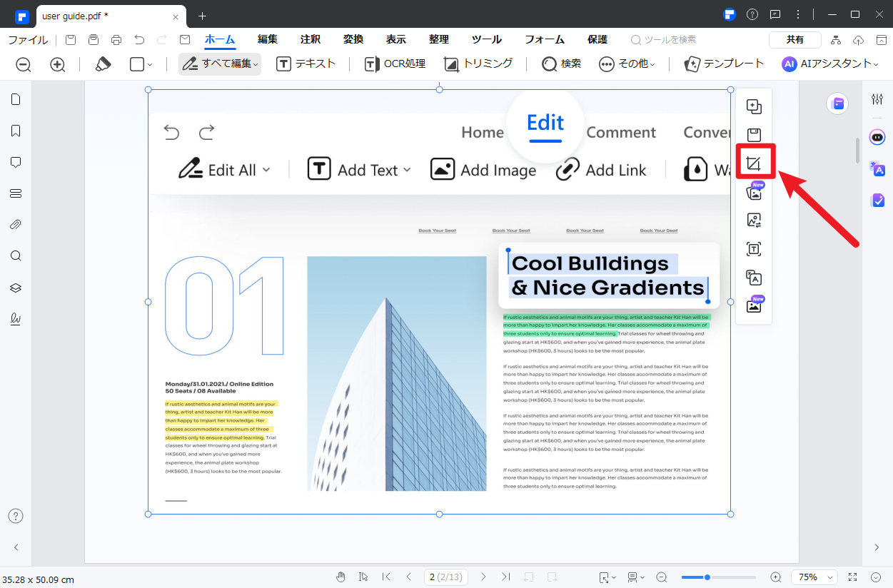The height and width of the screenshot is (588, 893).
Task: Open the search panel in left sidebar
Action: click(16, 256)
